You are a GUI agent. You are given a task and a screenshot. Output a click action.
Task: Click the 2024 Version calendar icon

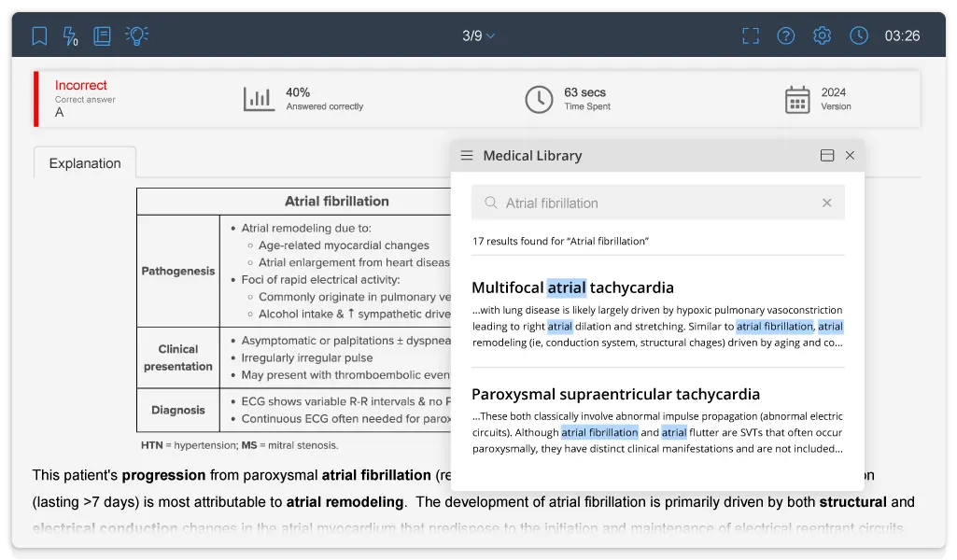(797, 100)
